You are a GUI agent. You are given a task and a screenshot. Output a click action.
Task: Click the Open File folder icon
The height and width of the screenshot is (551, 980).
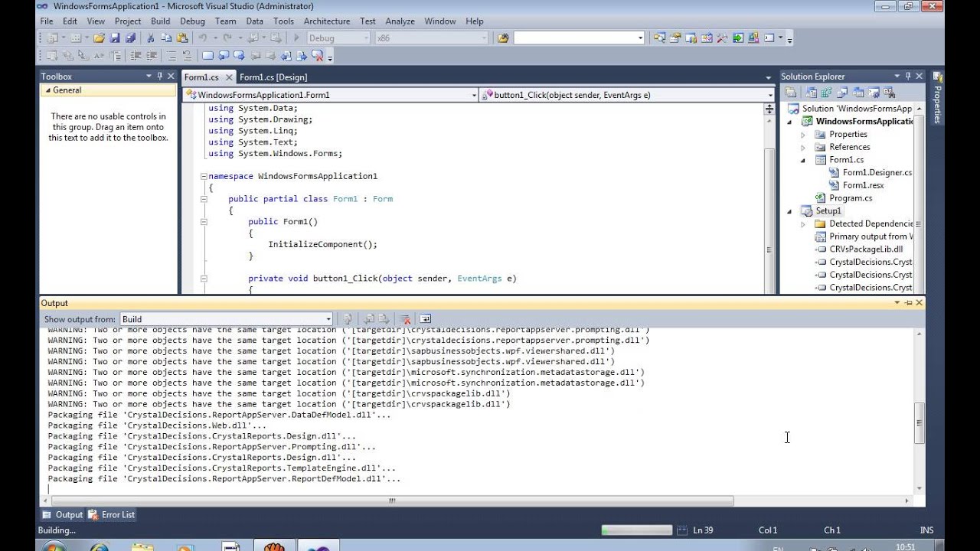[x=99, y=37]
